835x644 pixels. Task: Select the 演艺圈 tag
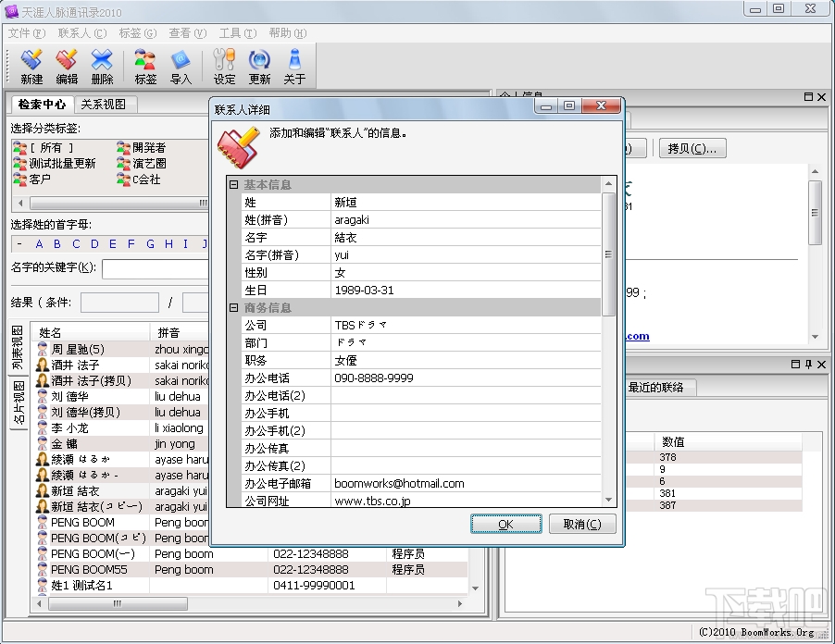coord(142,164)
